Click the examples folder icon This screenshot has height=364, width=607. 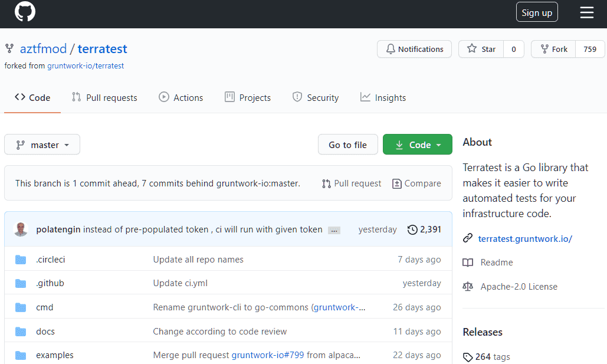tap(21, 355)
